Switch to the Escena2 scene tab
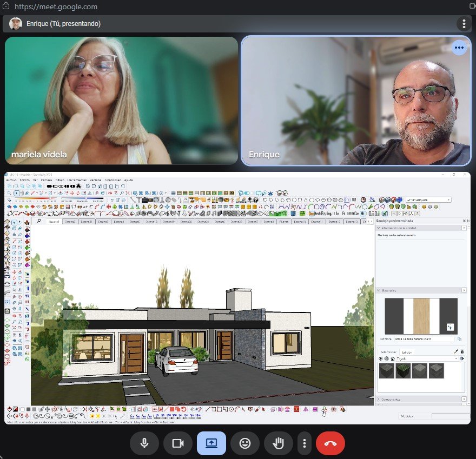Screen dimensions: 476x459 coord(70,222)
